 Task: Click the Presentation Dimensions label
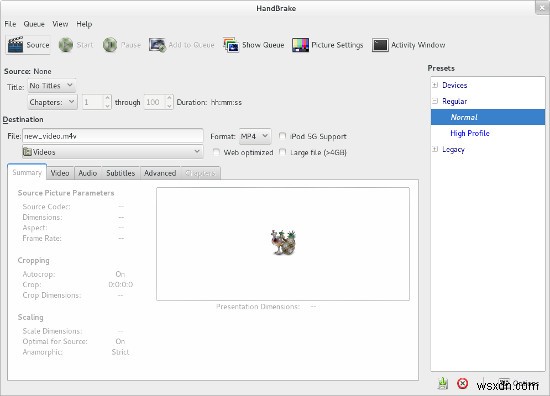point(258,307)
